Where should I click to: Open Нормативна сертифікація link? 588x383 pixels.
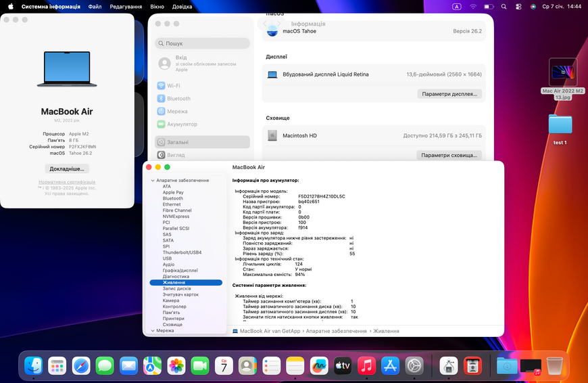(x=67, y=182)
